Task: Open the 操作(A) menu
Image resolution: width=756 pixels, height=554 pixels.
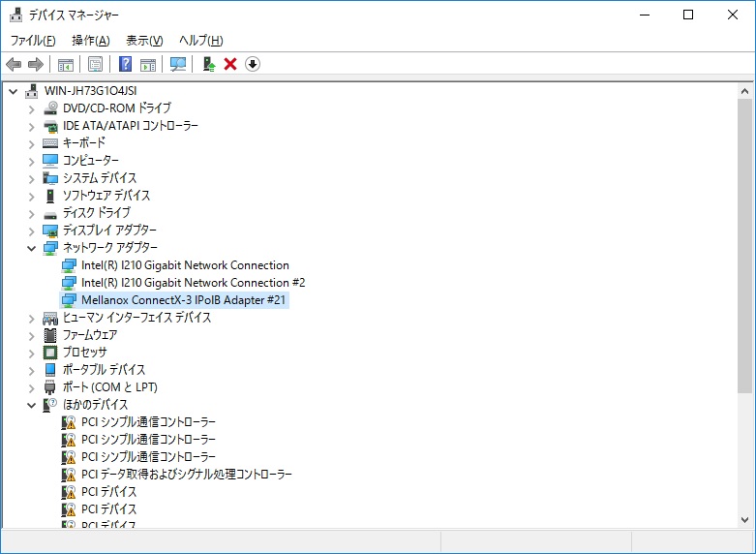Action: tap(91, 41)
